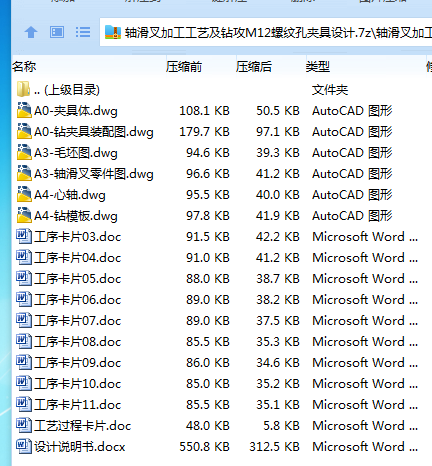Open the parent folder icon (上级目录)
The height and width of the screenshot is (466, 432).
pyautogui.click(x=24, y=89)
